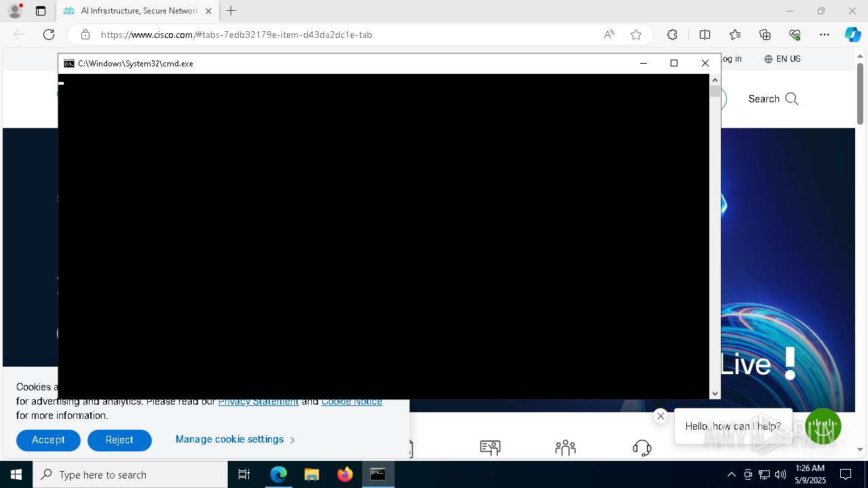Toggle Edge split screen view
The width and height of the screenshot is (868, 488).
click(x=705, y=35)
